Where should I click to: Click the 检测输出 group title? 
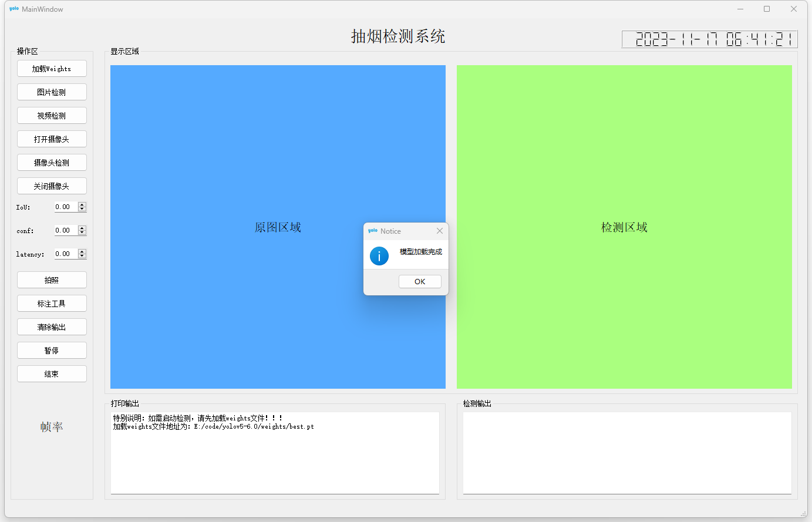pos(477,403)
